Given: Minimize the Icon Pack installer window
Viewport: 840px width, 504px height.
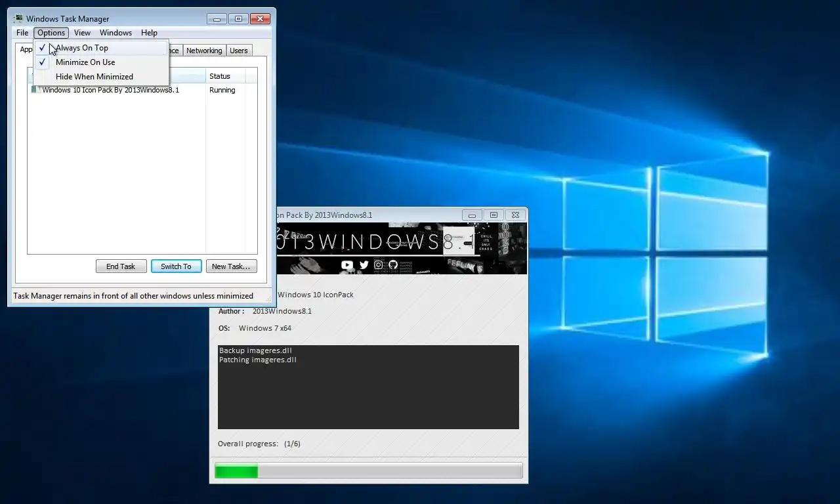Looking at the screenshot, I should [x=472, y=215].
